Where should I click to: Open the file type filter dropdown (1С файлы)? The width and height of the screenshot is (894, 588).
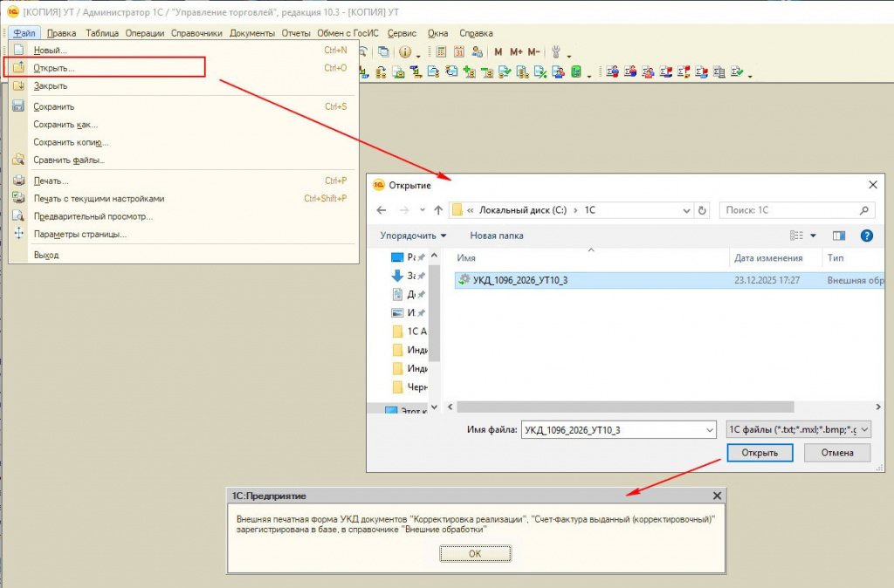point(797,429)
